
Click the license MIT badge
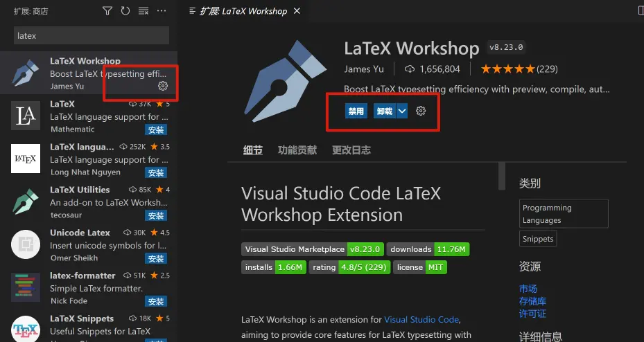tap(420, 267)
